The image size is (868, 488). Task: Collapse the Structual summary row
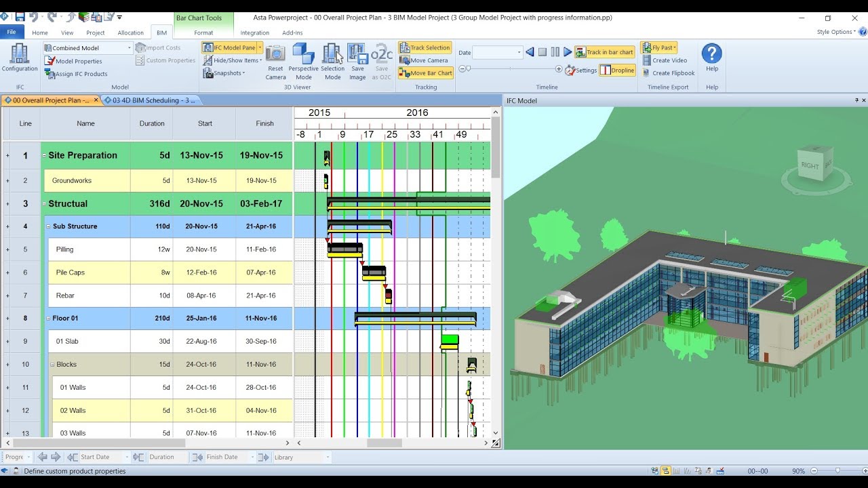(44, 204)
